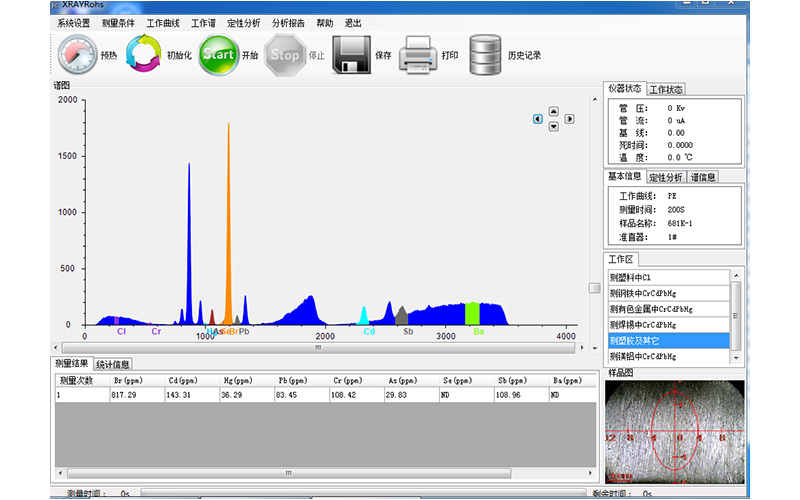Viewport: 800px width, 500px height.
Task: Select 测塑料中Cl in the work area list
Action: tap(631, 277)
